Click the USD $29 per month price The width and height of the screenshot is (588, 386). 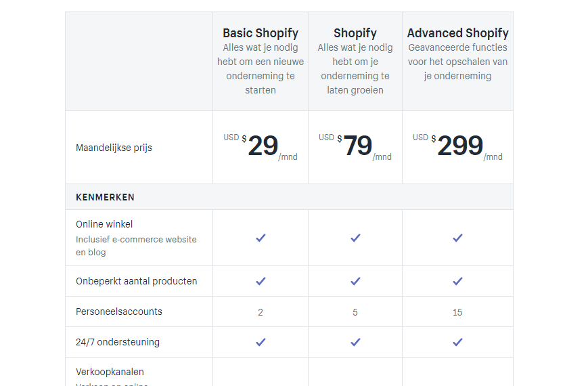(x=261, y=146)
